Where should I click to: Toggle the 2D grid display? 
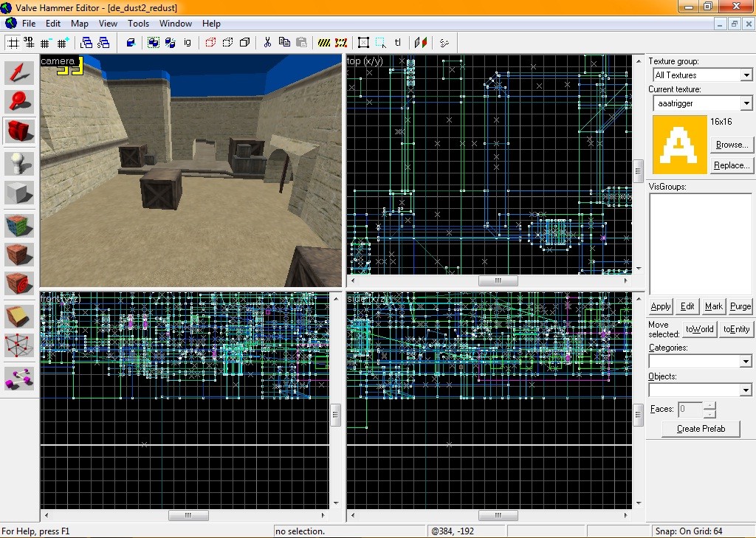13,43
